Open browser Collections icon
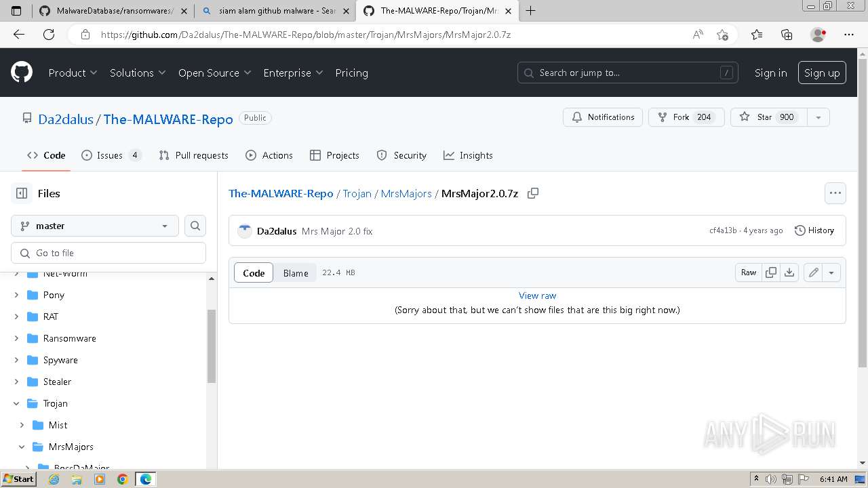868x488 pixels. point(787,35)
